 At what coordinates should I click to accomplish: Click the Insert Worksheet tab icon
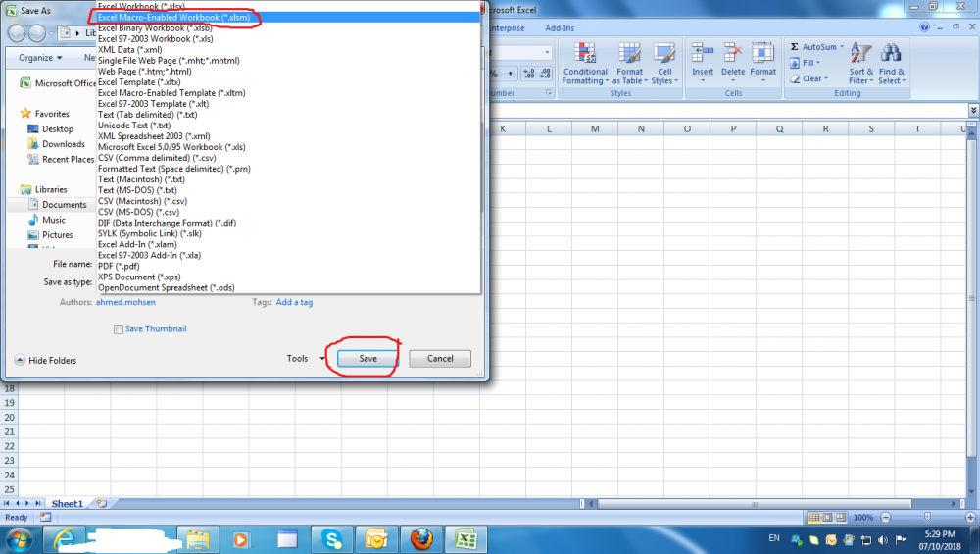pyautogui.click(x=101, y=503)
